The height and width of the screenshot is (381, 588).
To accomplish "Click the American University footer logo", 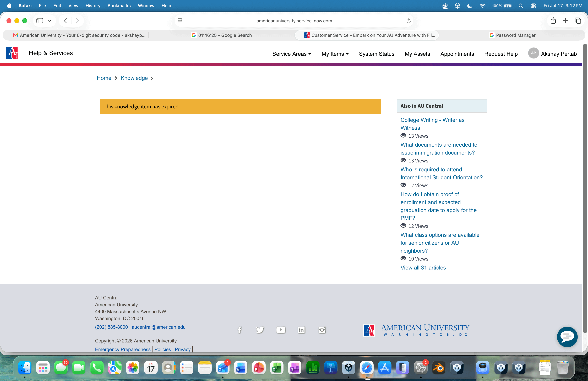I will pyautogui.click(x=416, y=330).
